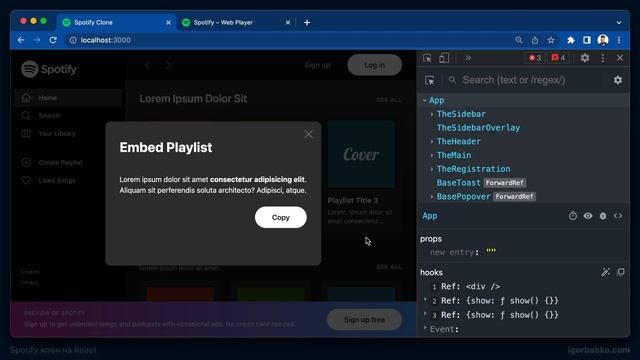
Task: Bookmark this page with the star icon
Action: coord(551,40)
